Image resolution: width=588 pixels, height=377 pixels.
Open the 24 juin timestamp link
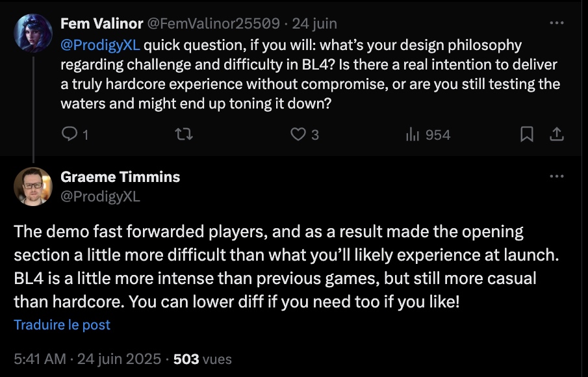[x=314, y=23]
